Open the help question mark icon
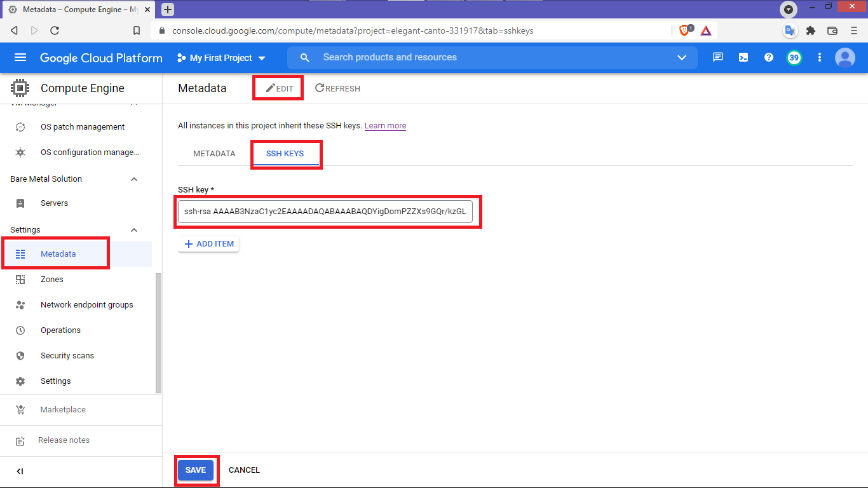This screenshot has height=488, width=868. (x=769, y=57)
